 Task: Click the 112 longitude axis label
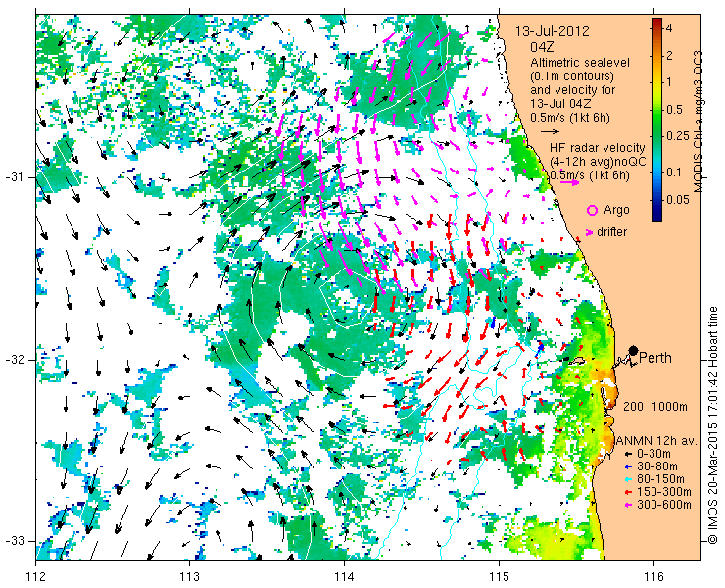36,577
